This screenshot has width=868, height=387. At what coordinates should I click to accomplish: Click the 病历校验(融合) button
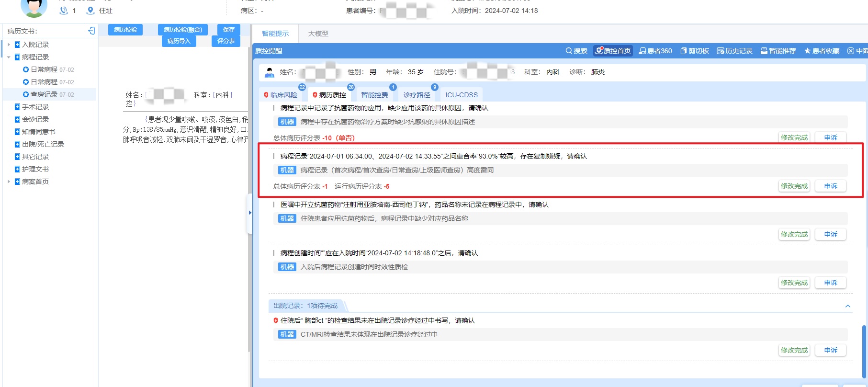pos(183,30)
